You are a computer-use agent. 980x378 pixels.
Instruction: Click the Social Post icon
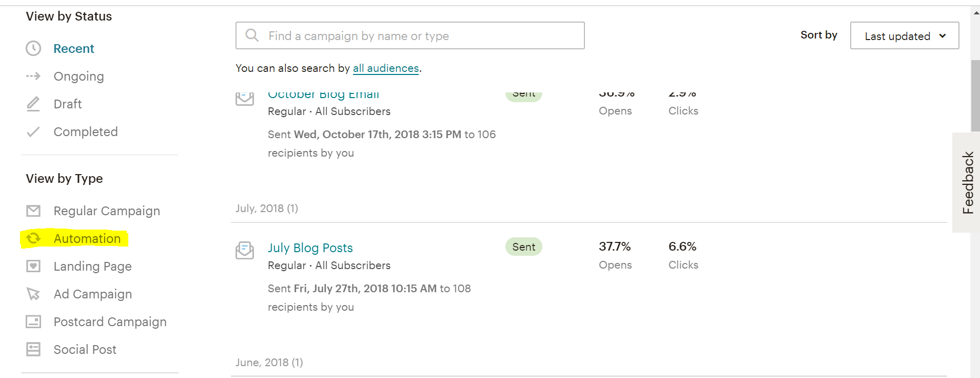[x=33, y=349]
